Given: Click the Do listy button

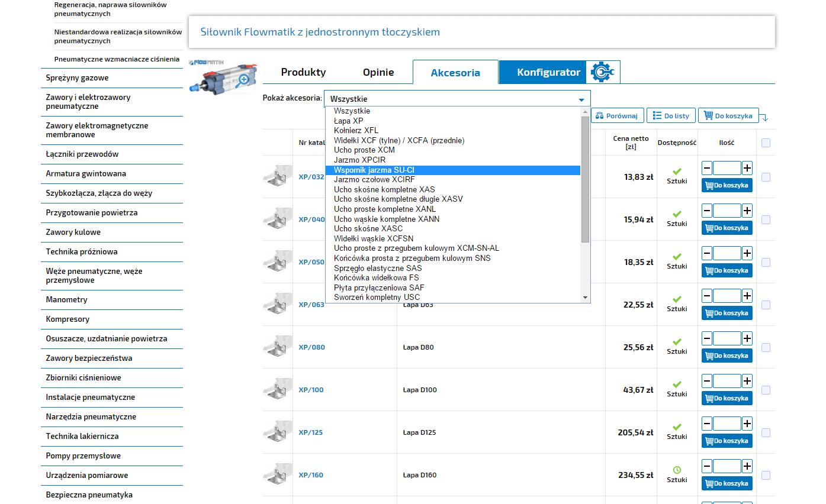Looking at the screenshot, I should [x=671, y=116].
